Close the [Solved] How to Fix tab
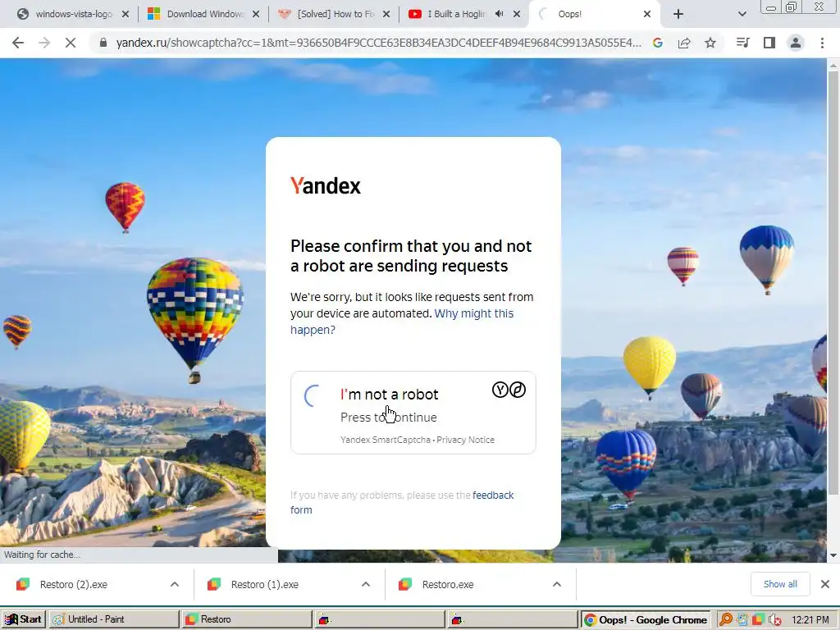 pyautogui.click(x=386, y=14)
